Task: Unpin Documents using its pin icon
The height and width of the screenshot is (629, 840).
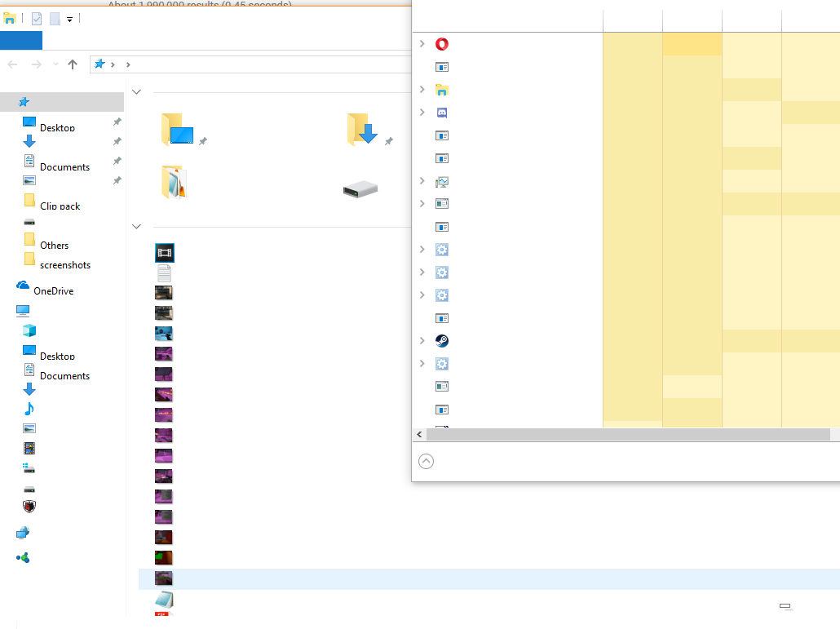Action: pyautogui.click(x=117, y=161)
